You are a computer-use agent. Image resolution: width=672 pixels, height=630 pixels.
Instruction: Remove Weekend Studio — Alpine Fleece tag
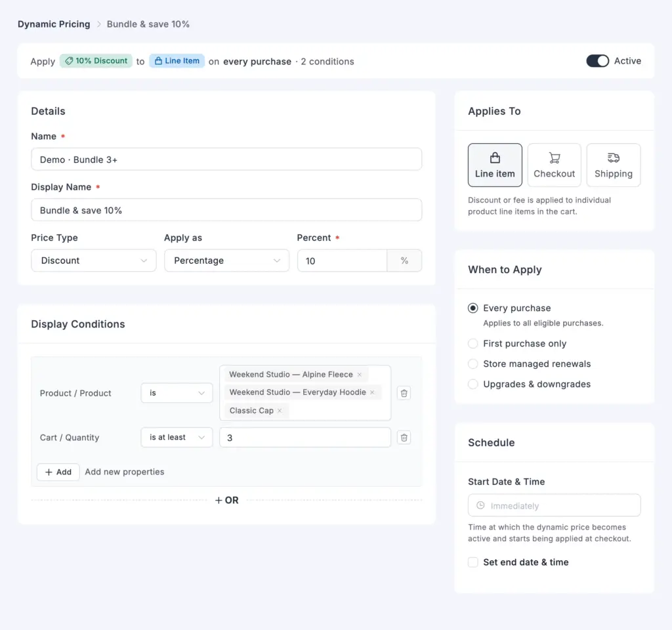click(x=360, y=375)
